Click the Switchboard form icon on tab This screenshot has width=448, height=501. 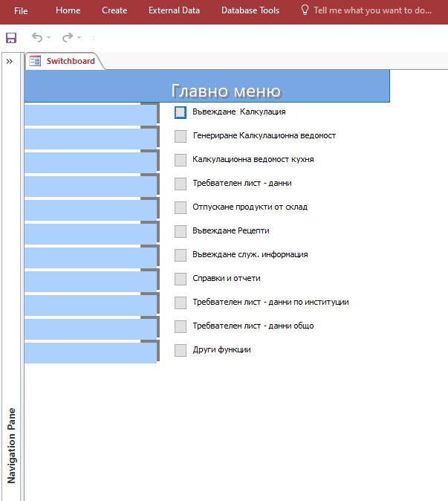35,61
